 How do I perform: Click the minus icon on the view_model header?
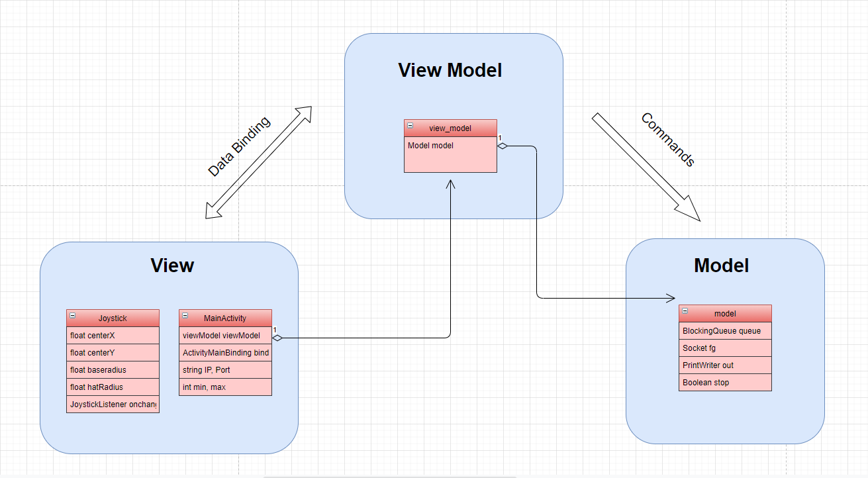410,126
